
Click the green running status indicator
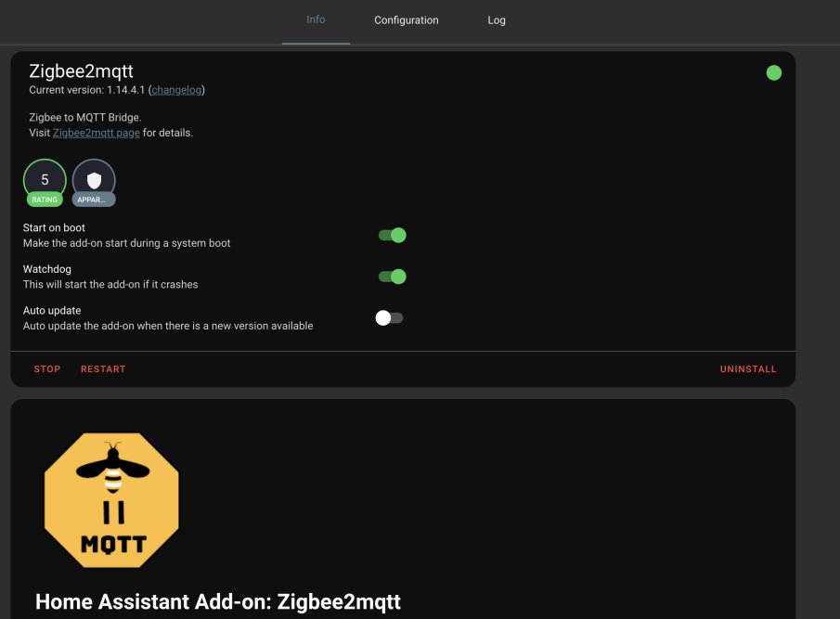[x=773, y=72]
